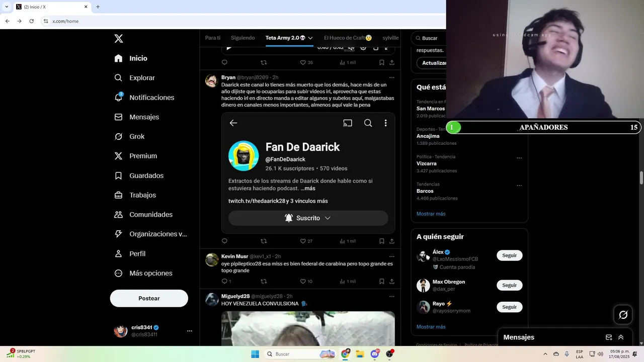The width and height of the screenshot is (644, 362).
Task: Click the Organizaciones lightning icon
Action: pyautogui.click(x=118, y=234)
